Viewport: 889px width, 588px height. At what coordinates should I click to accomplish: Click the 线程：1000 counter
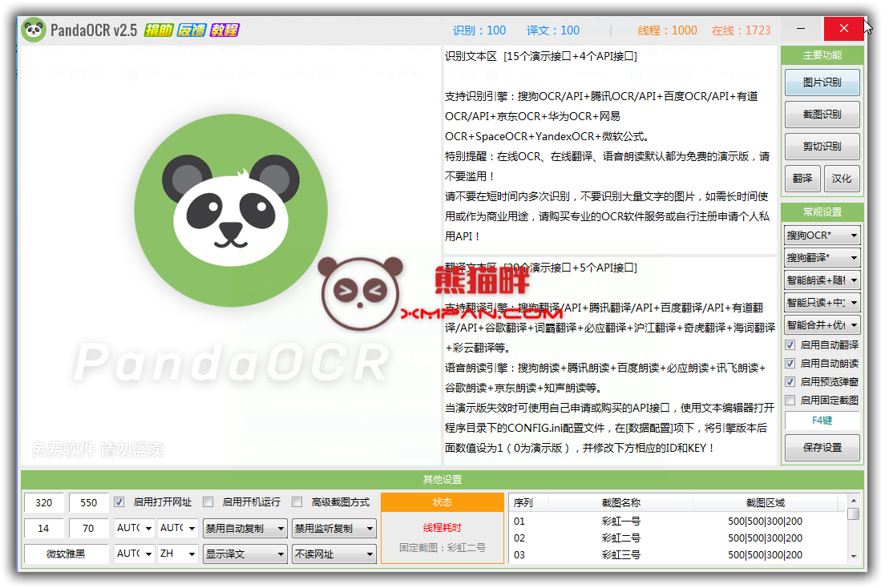(667, 30)
